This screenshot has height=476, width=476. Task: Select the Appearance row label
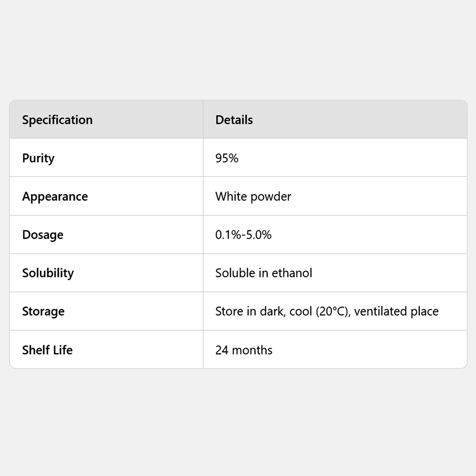pos(55,197)
